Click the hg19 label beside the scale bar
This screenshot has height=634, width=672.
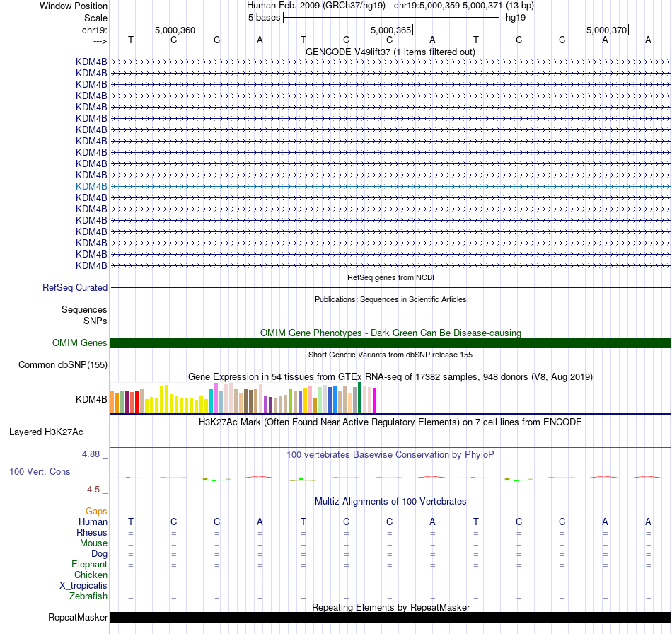(516, 18)
